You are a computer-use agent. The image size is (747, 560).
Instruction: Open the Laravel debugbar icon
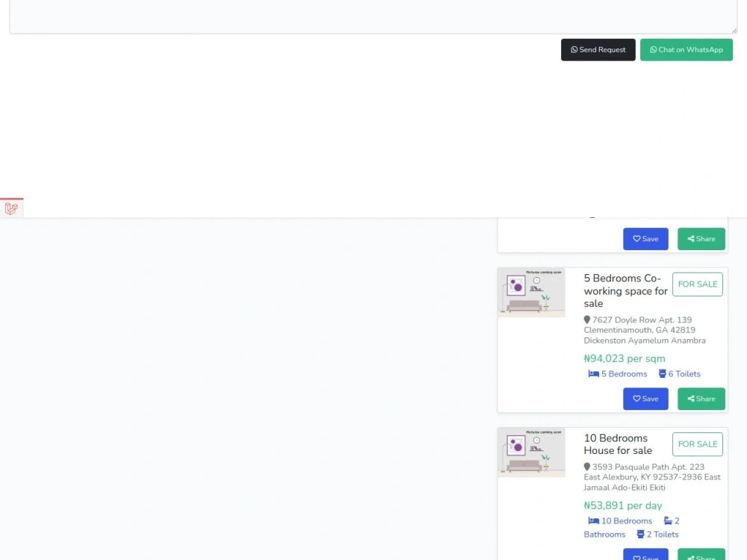[11, 208]
